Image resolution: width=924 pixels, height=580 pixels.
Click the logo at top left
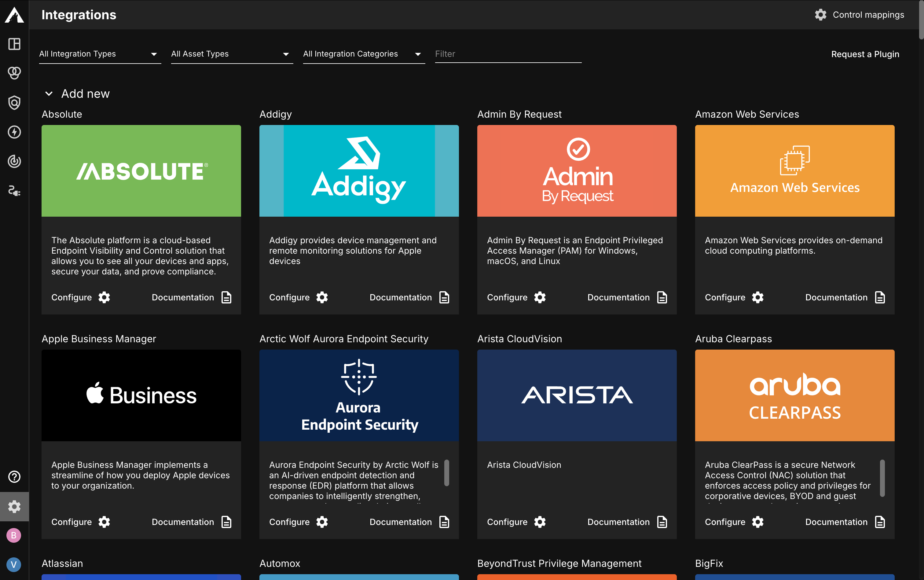coord(14,15)
